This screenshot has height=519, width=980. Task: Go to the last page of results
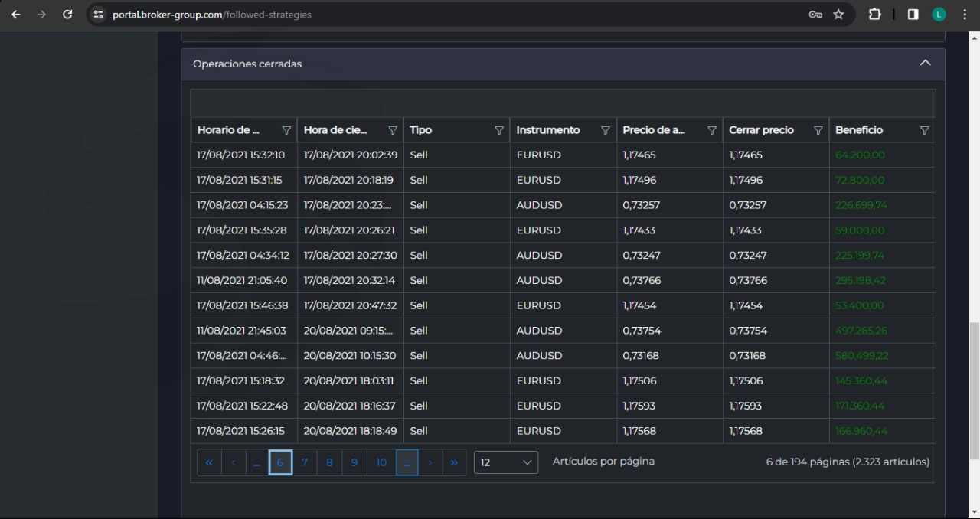point(454,462)
